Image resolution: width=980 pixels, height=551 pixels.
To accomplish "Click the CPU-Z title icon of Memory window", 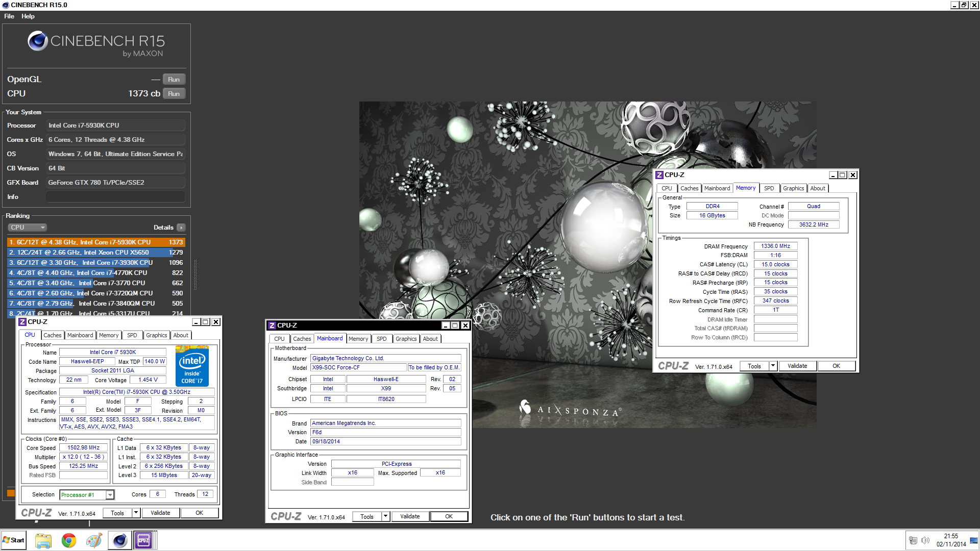I will (659, 175).
